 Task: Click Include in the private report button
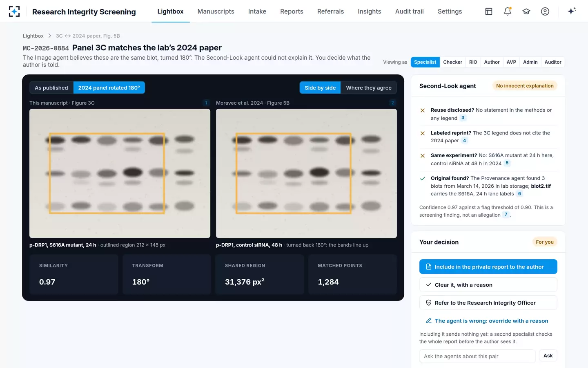tap(488, 267)
